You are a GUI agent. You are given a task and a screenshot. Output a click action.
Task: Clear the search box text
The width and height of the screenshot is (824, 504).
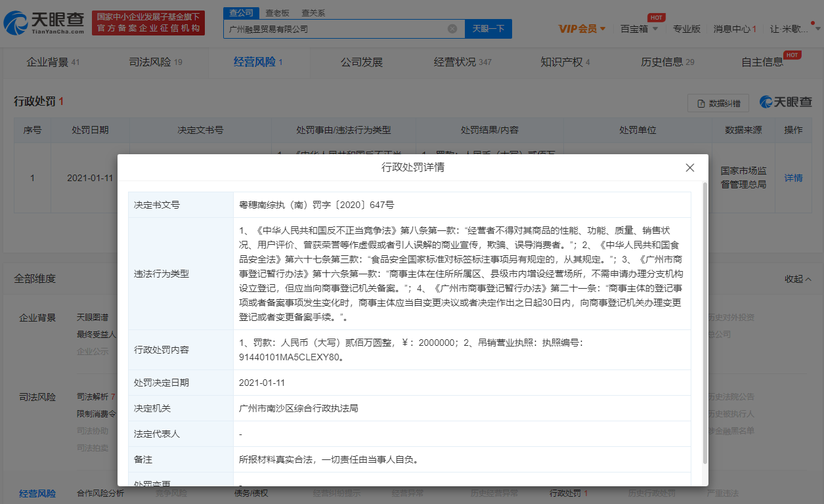pos(452,29)
